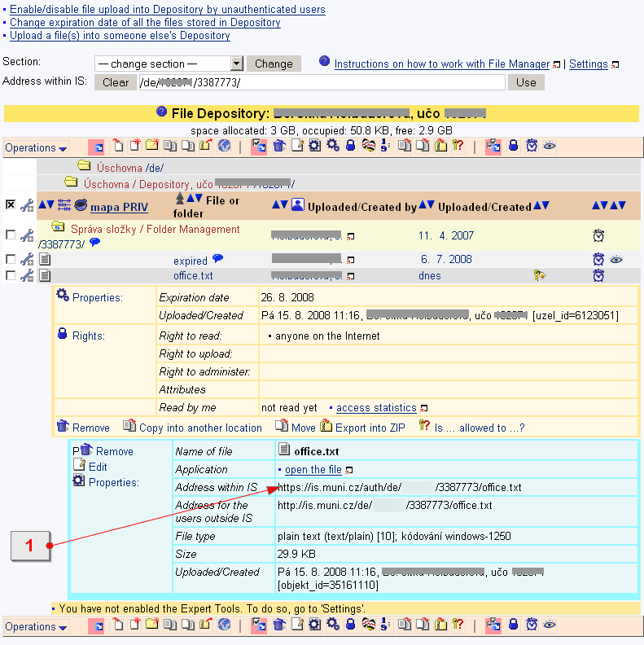Click the flags icon in top toolbar
The height and width of the screenshot is (645, 644).
[369, 146]
